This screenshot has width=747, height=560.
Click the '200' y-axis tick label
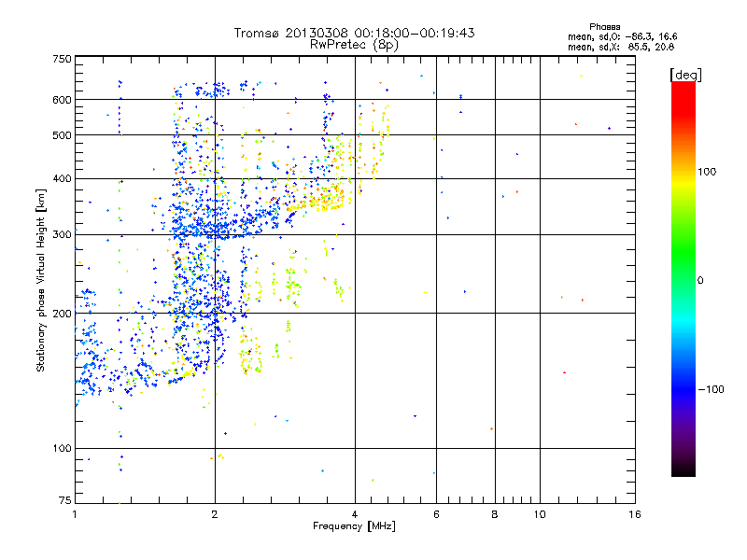(62, 314)
